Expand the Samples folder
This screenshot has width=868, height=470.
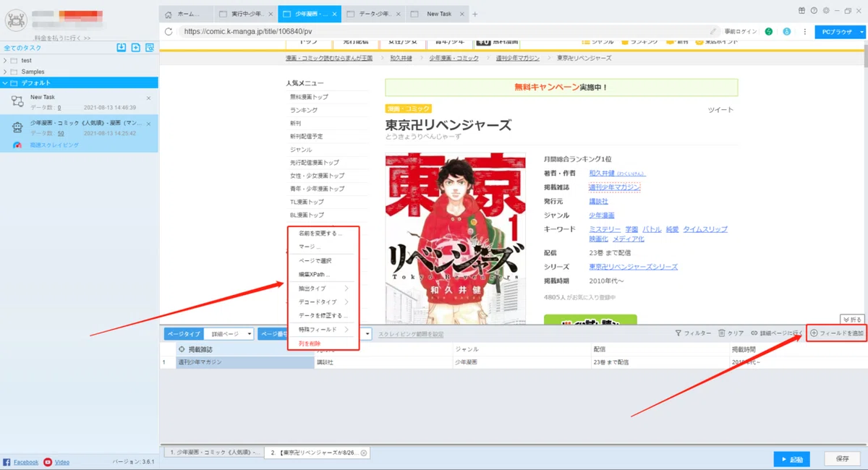(6, 72)
